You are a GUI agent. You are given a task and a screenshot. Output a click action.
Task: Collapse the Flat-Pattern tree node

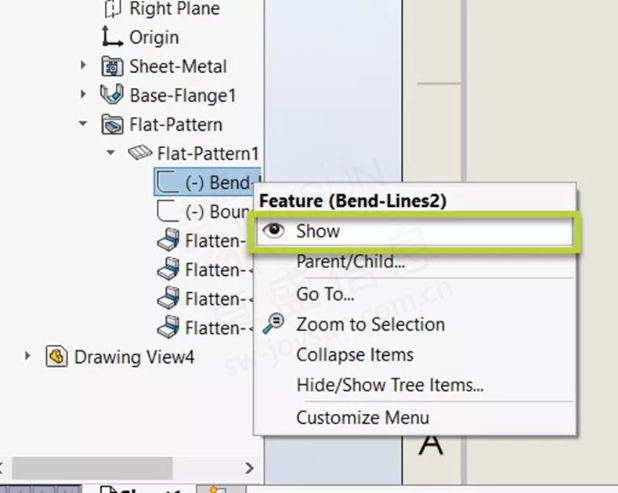84,125
